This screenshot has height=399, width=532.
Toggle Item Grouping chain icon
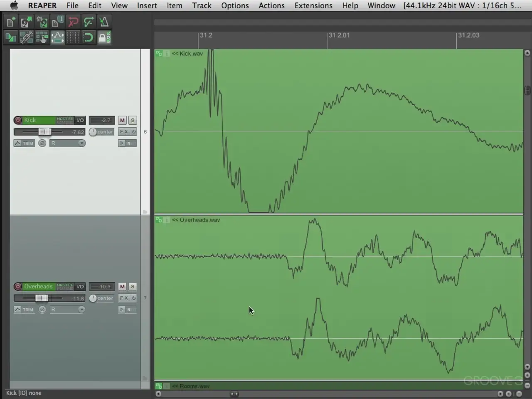[x=26, y=37]
